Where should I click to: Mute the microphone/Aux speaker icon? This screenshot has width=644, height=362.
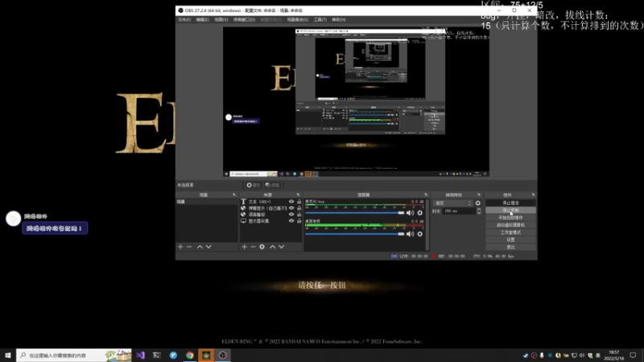[410, 212]
